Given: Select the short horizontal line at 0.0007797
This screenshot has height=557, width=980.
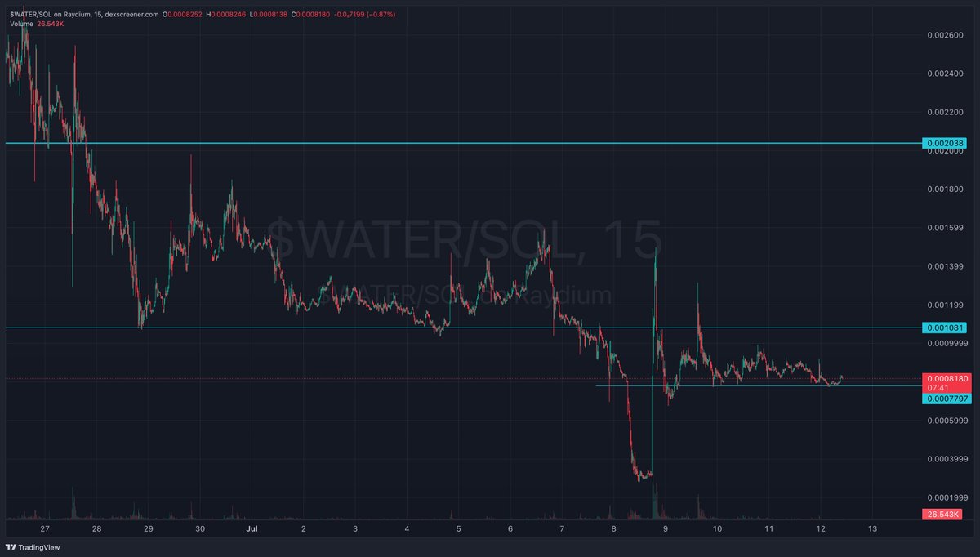Looking at the screenshot, I should 758,385.
